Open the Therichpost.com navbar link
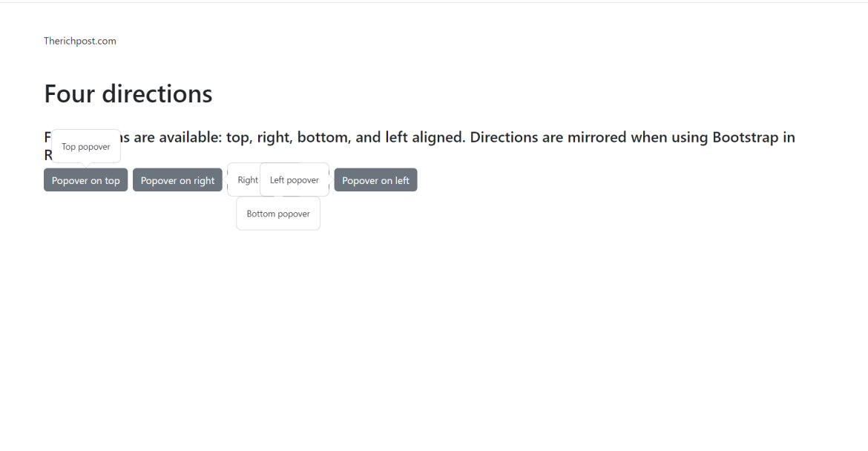The image size is (868, 451). pyautogui.click(x=79, y=41)
